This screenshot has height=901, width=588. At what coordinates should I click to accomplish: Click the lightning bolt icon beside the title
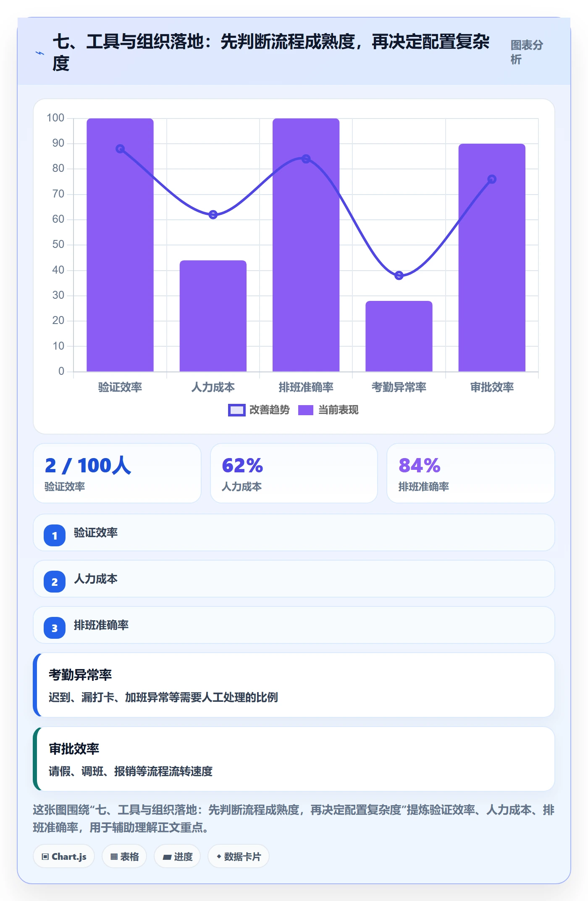coord(39,53)
